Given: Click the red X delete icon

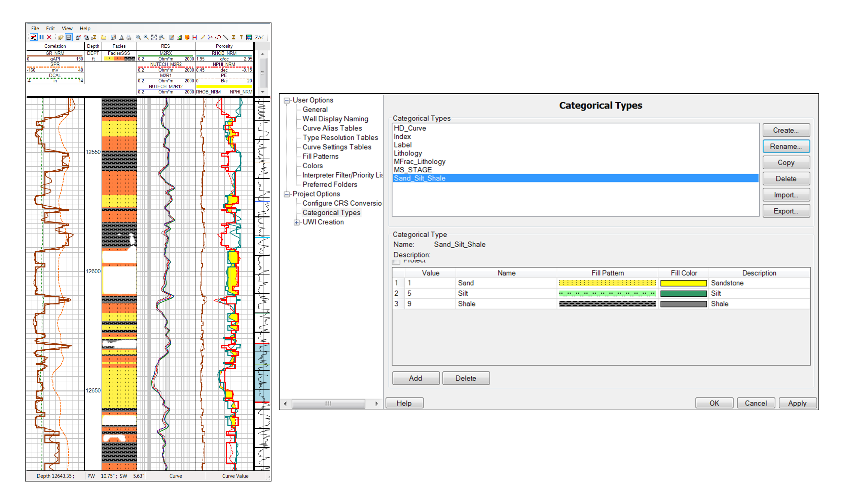Looking at the screenshot, I should 49,37.
